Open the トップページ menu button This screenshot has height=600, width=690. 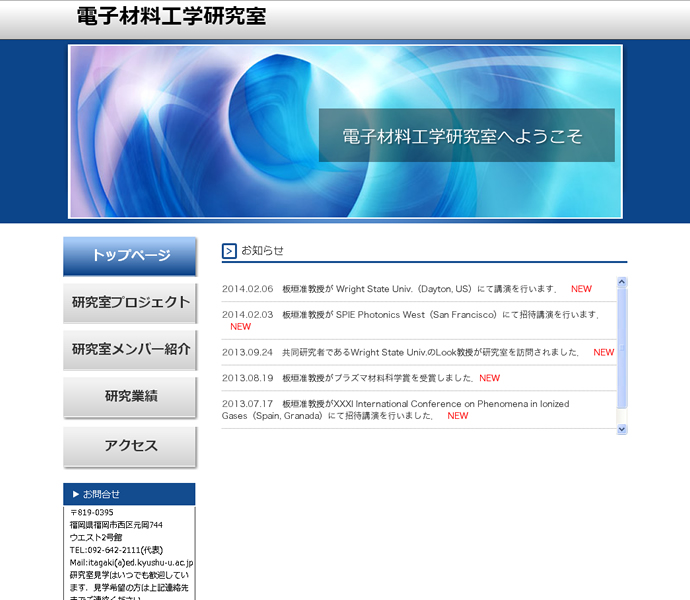(x=130, y=256)
